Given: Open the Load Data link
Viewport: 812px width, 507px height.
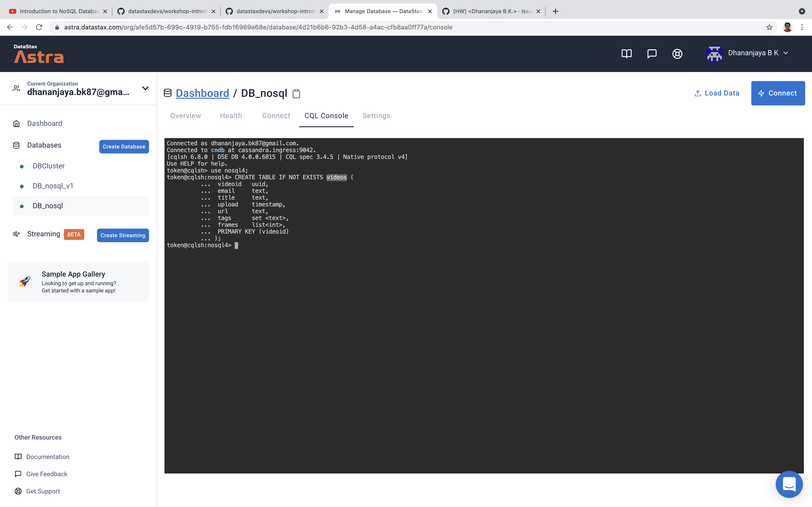Looking at the screenshot, I should (717, 93).
